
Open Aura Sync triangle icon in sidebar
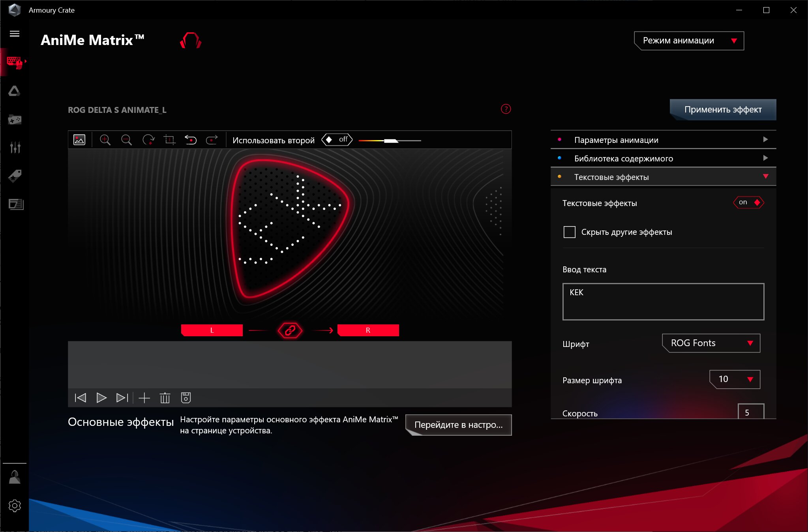pyautogui.click(x=15, y=91)
